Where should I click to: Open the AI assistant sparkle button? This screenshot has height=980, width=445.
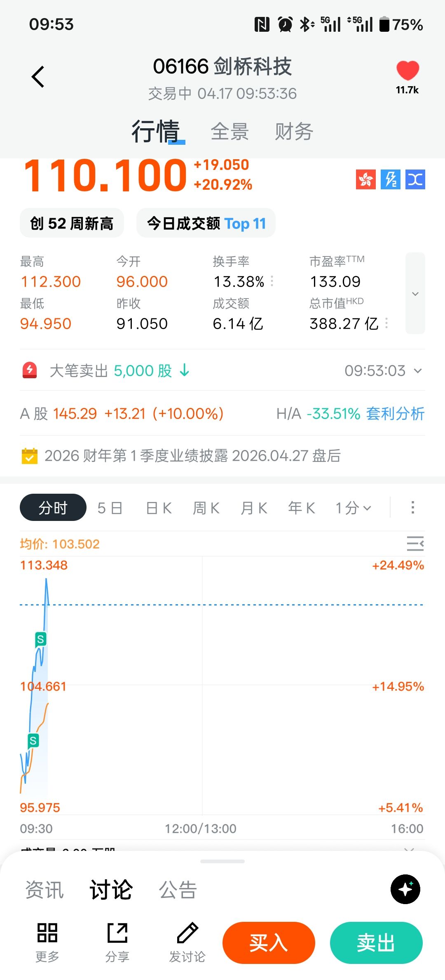(405, 889)
